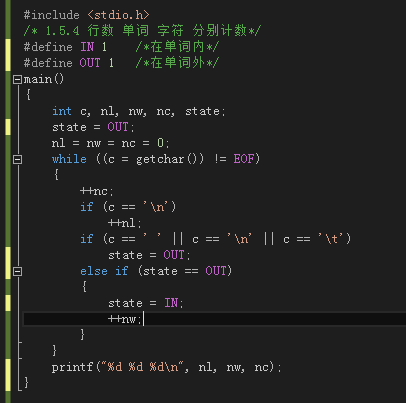Click the while keyword
The image size is (406, 403).
coord(69,159)
